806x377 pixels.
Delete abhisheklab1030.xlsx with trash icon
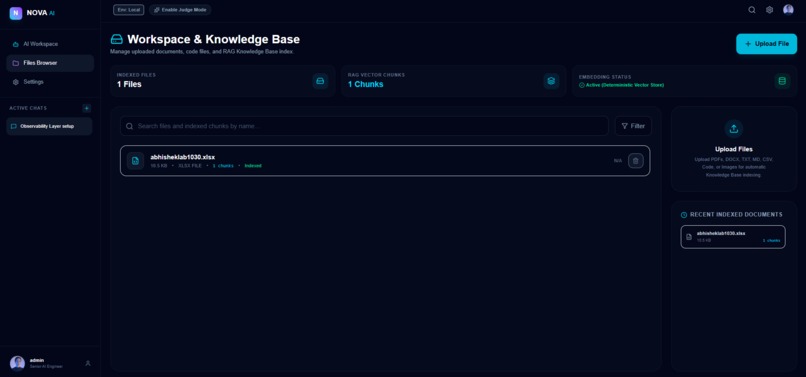point(636,160)
